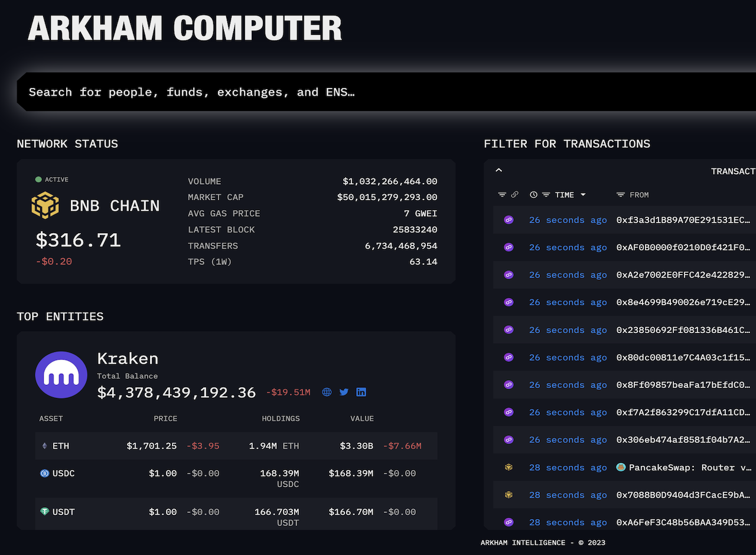Open the Kraken entity page
The height and width of the screenshot is (555, 756).
(x=128, y=358)
